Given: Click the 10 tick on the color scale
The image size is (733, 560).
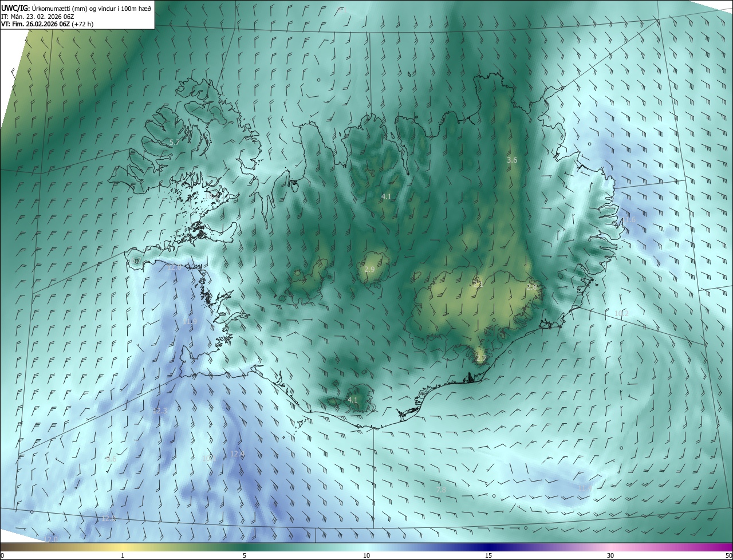Looking at the screenshot, I should click(366, 555).
